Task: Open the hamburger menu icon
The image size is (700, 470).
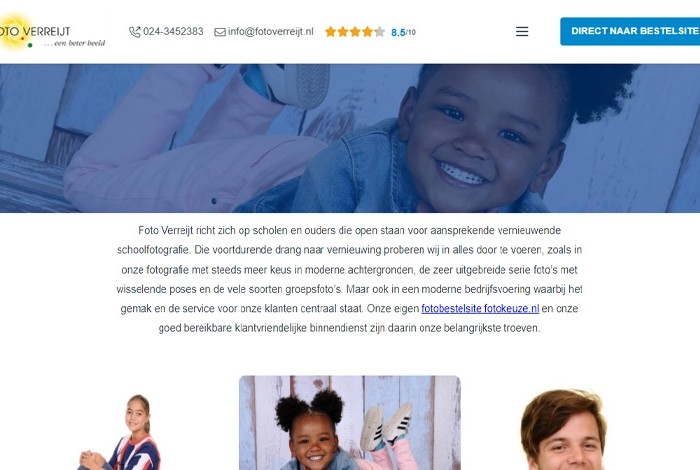Action: [522, 31]
